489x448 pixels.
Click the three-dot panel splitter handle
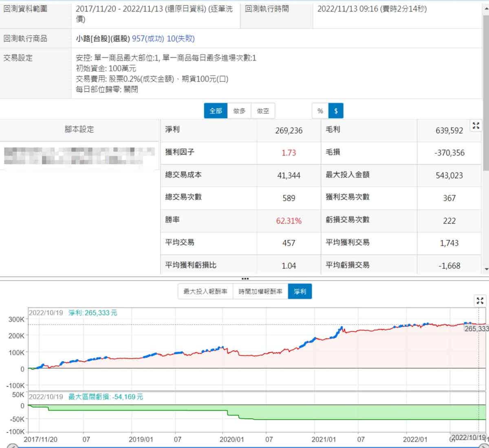pos(245,279)
